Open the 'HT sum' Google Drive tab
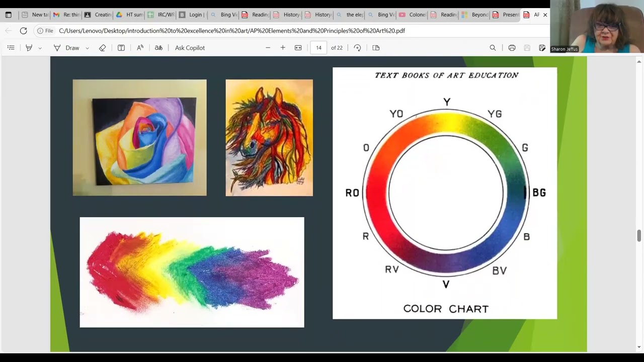 (129, 15)
